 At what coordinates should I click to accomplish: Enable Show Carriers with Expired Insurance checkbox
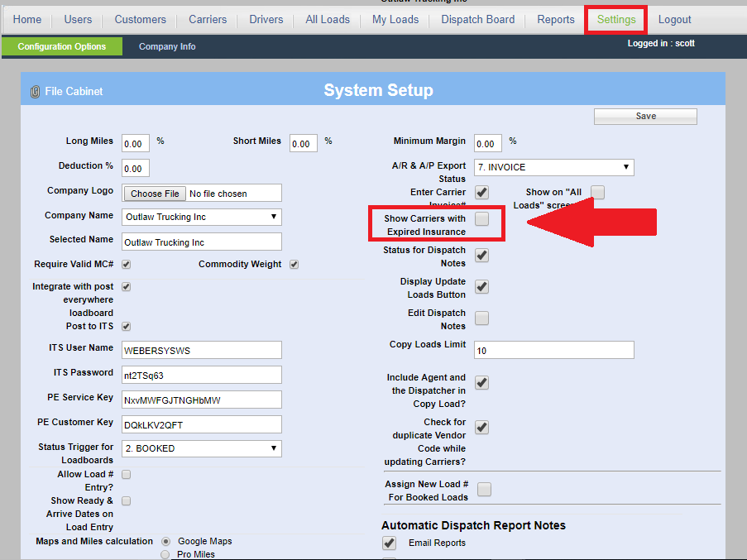pos(481,219)
